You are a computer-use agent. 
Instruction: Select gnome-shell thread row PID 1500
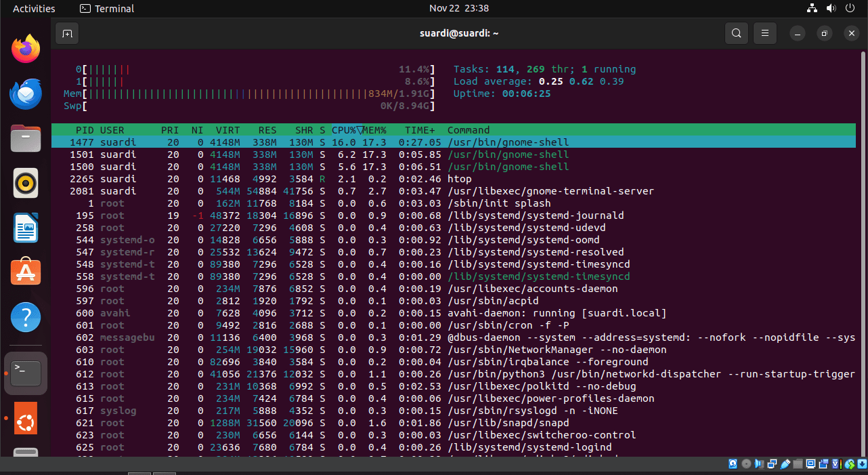point(454,167)
